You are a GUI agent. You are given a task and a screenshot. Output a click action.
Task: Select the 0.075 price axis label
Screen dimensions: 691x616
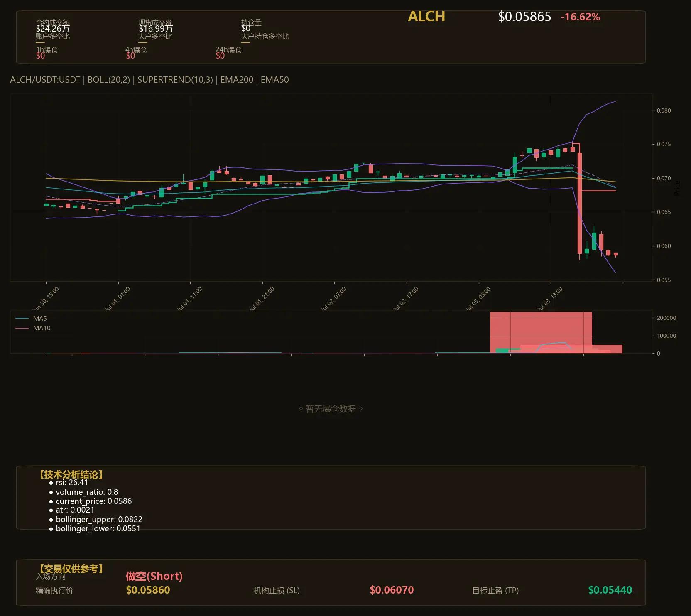pyautogui.click(x=664, y=144)
